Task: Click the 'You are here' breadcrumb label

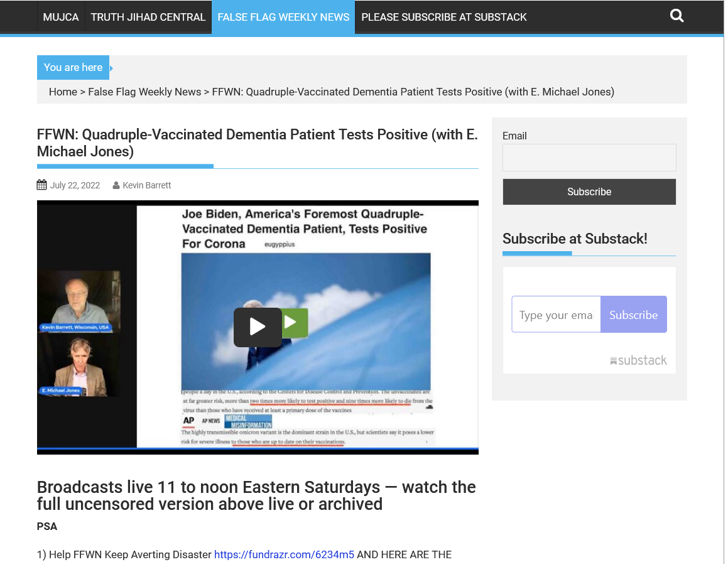Action: [73, 68]
